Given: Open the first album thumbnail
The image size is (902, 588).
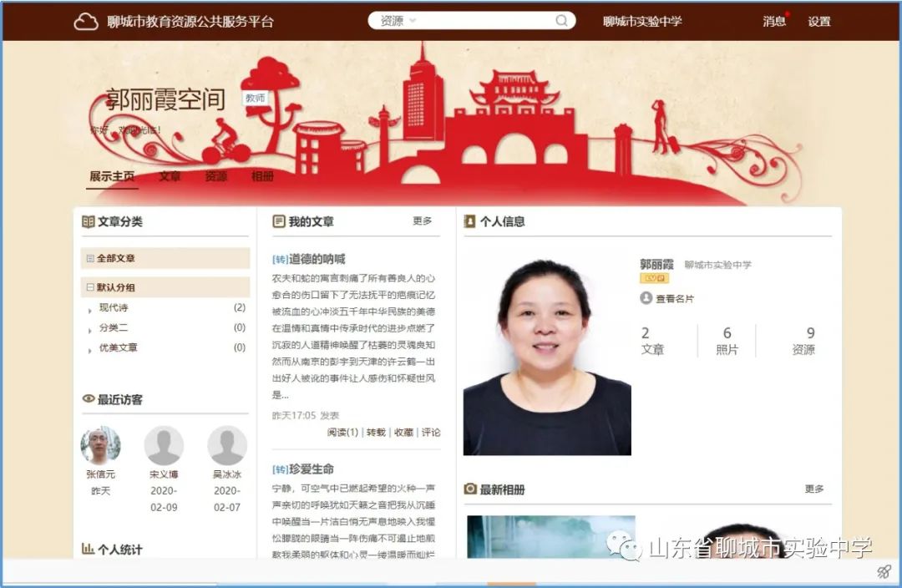Looking at the screenshot, I should tap(551, 537).
